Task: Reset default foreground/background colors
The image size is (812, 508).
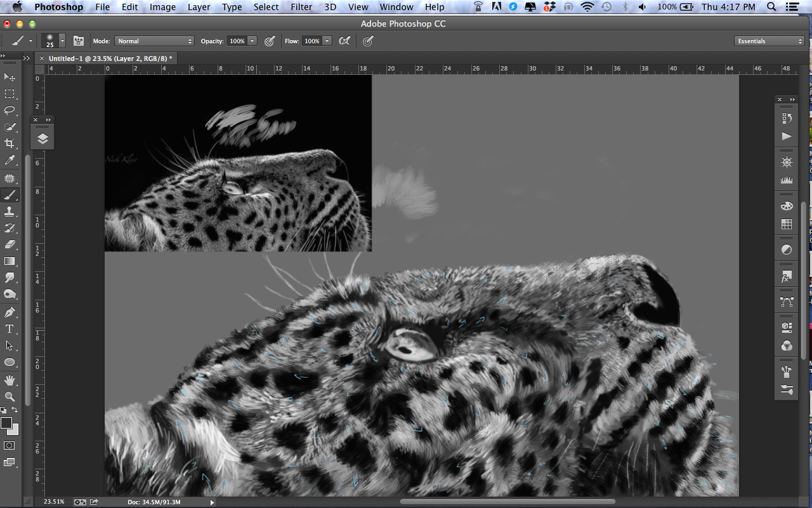Action: tap(3, 410)
